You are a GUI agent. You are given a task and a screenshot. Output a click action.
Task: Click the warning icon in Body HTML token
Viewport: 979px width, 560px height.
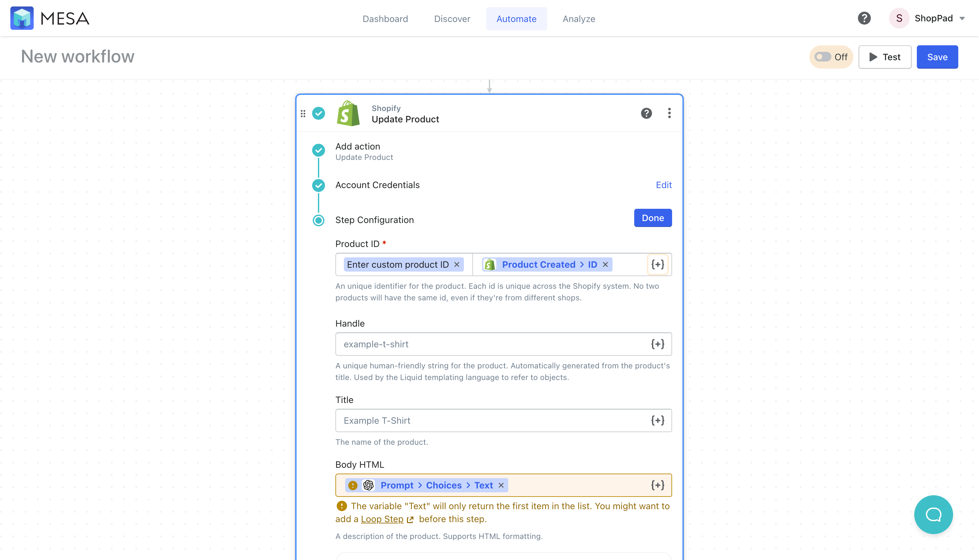tap(353, 485)
